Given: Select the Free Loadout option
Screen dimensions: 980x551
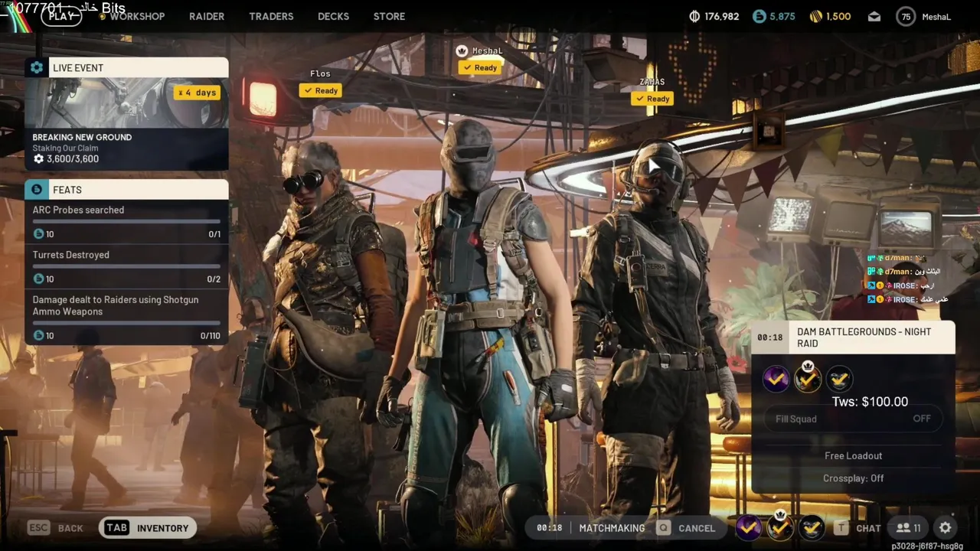Looking at the screenshot, I should point(853,455).
